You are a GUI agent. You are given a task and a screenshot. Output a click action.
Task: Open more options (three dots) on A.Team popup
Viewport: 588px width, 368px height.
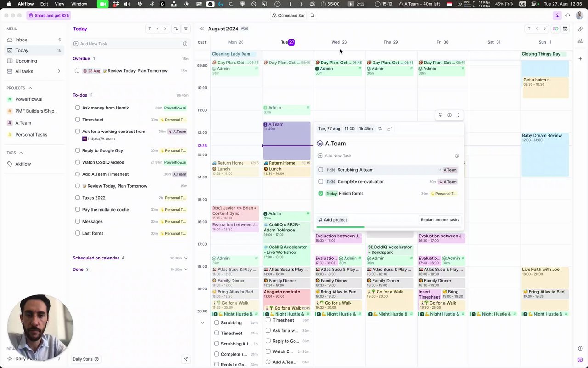pos(458,115)
